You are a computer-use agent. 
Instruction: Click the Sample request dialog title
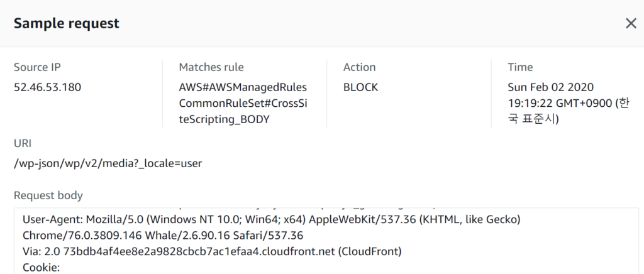tap(67, 24)
